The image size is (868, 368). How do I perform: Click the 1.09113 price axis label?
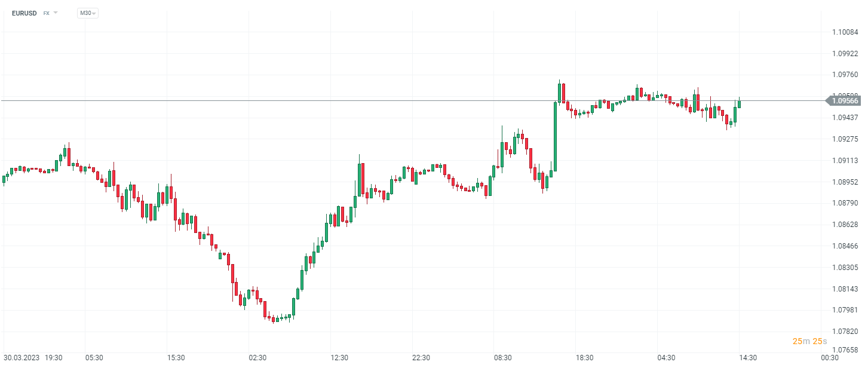tap(845, 160)
